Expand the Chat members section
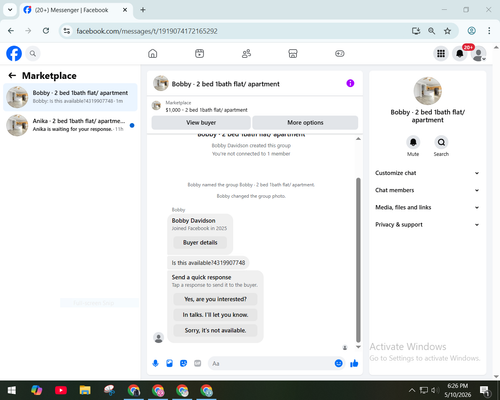 tap(427, 190)
